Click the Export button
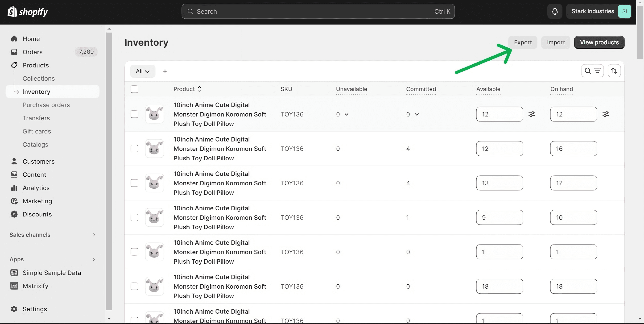The image size is (644, 324). coord(523,42)
